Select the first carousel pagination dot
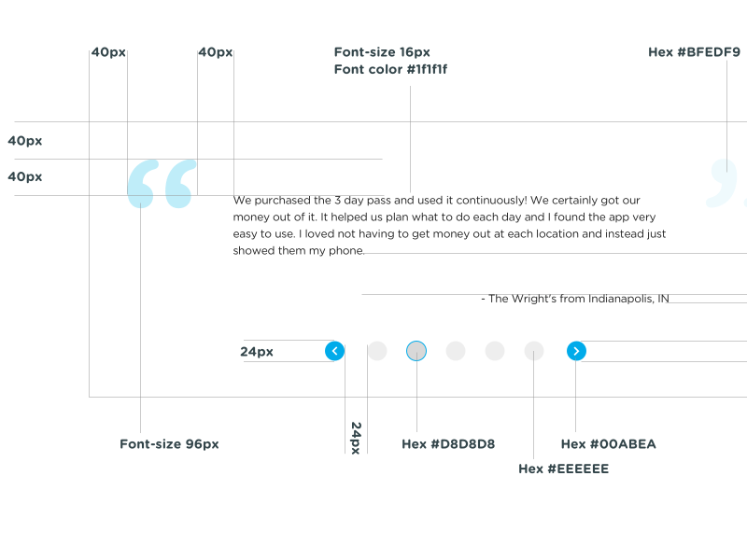This screenshot has height=560, width=747. (x=377, y=351)
